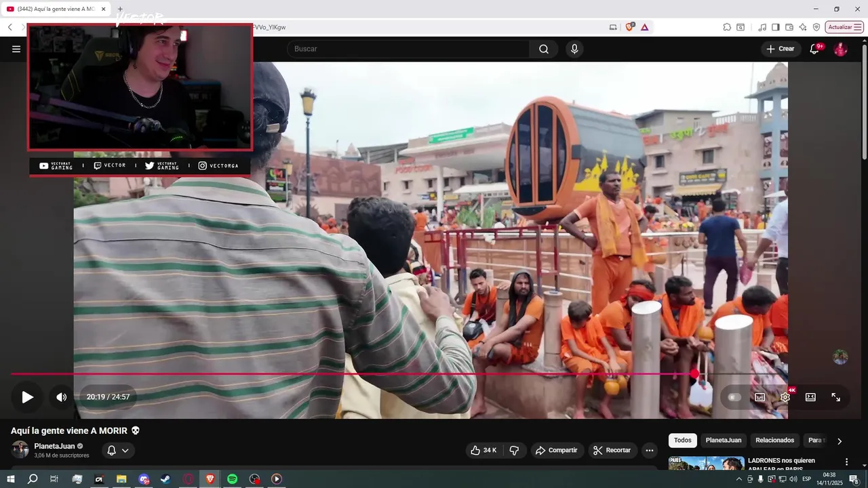Dislike the video

tap(514, 450)
